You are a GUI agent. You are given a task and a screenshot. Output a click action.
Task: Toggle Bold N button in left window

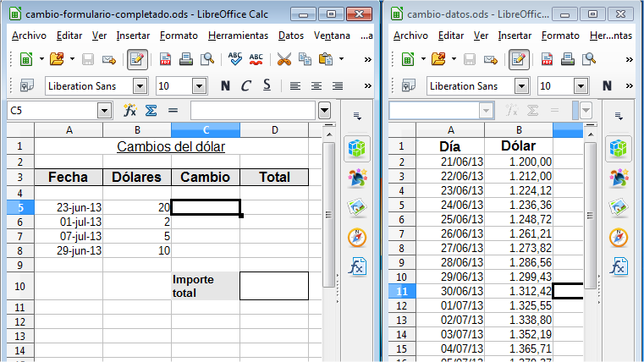(225, 85)
